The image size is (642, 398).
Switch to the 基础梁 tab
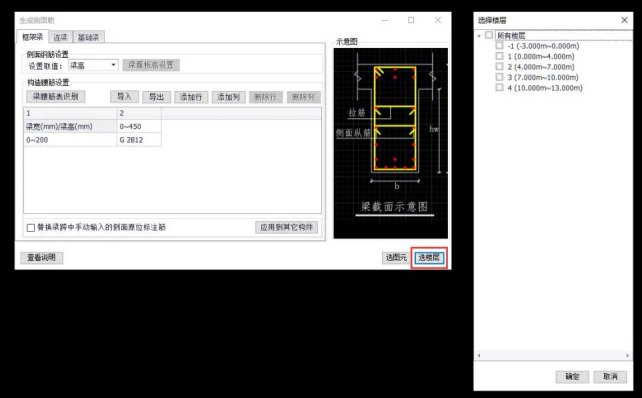pos(88,37)
